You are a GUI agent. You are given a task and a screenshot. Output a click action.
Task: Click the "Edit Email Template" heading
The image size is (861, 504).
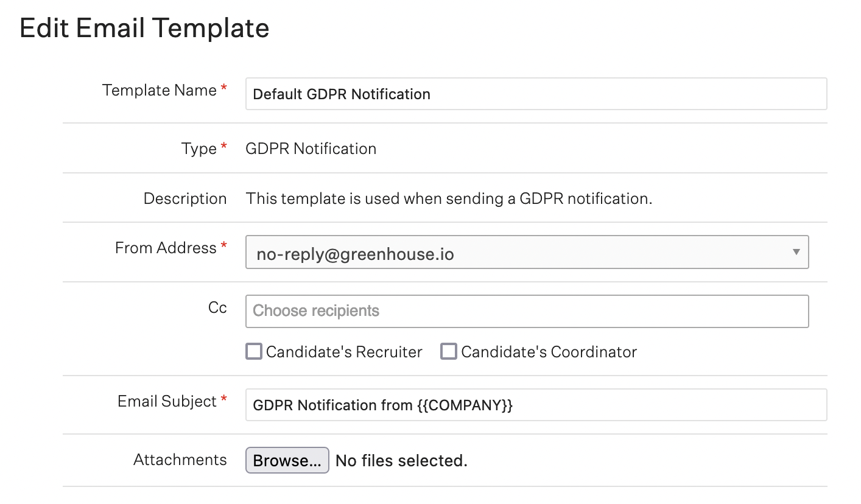tap(144, 29)
